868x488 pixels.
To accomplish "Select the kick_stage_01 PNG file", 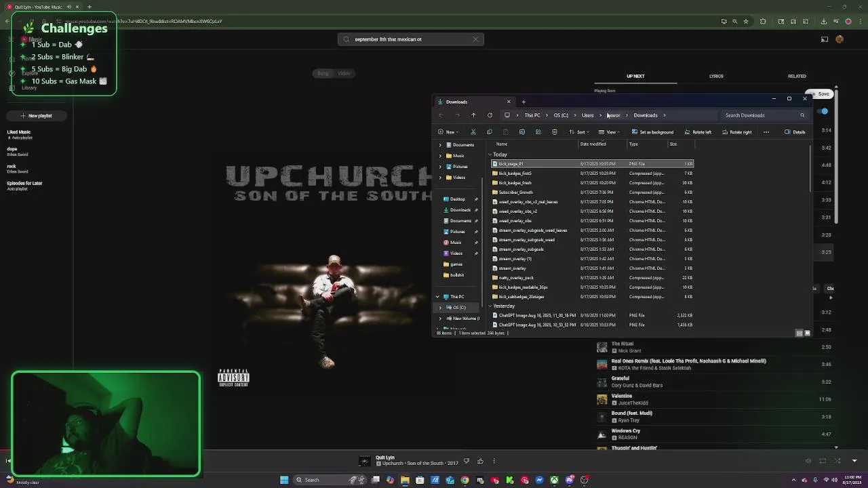I will coord(592,164).
